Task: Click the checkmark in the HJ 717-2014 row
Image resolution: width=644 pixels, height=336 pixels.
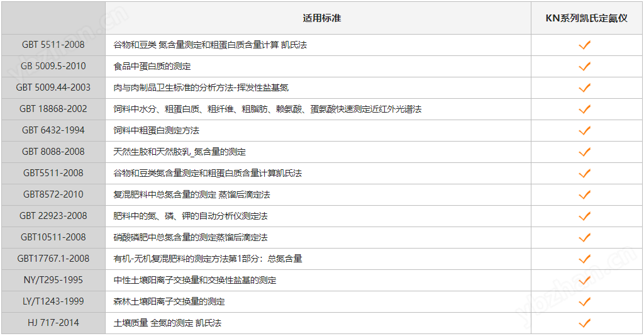Action: tap(584, 323)
